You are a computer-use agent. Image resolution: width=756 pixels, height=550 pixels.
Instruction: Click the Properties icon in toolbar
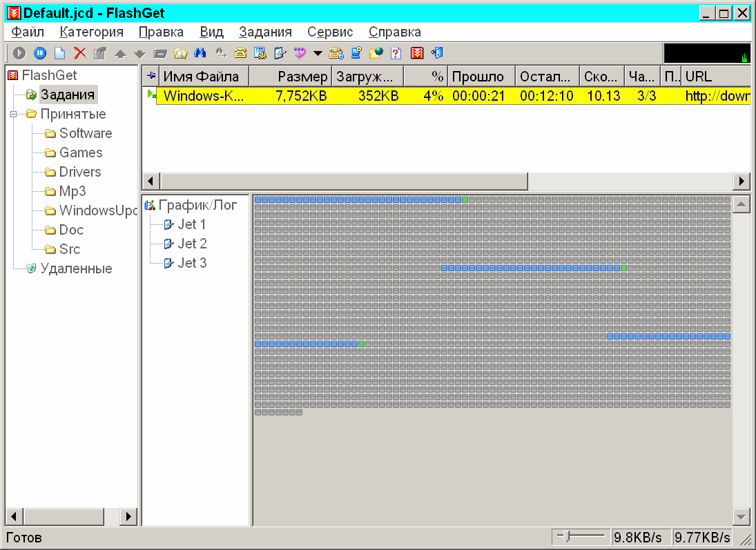coord(100,53)
